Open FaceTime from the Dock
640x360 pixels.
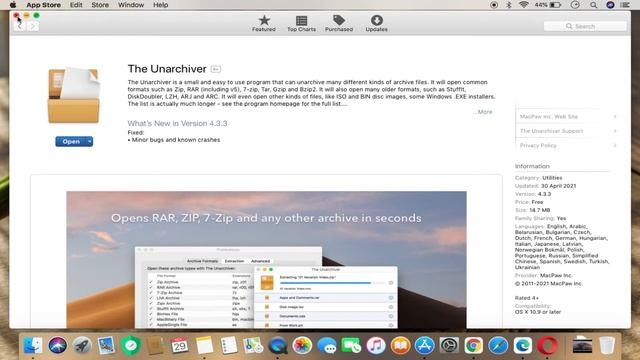351,345
